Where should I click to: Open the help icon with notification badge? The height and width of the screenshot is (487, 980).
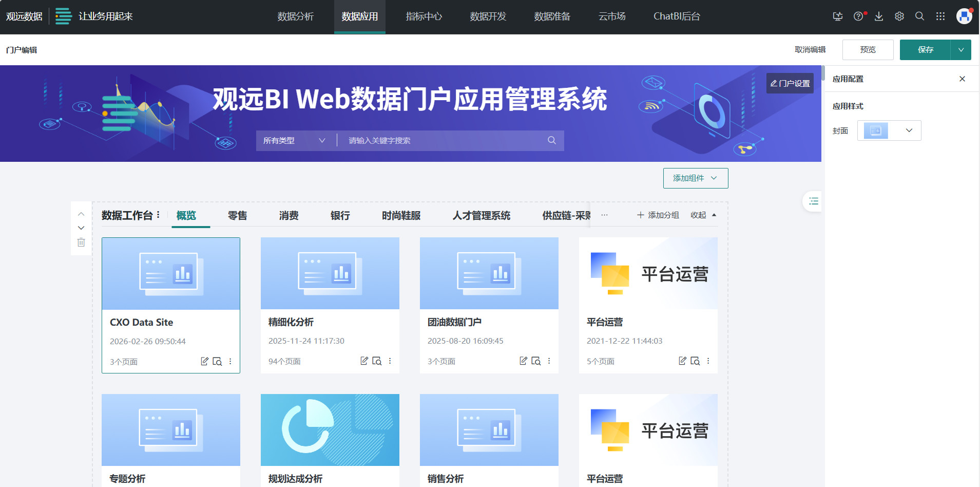[x=858, y=16]
